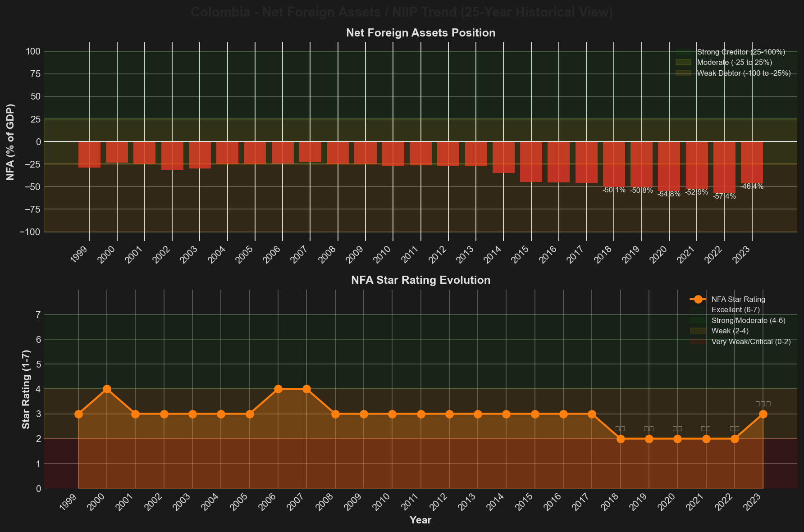
Task: Click the NFA Star Rating legend line marker
Action: pos(698,299)
